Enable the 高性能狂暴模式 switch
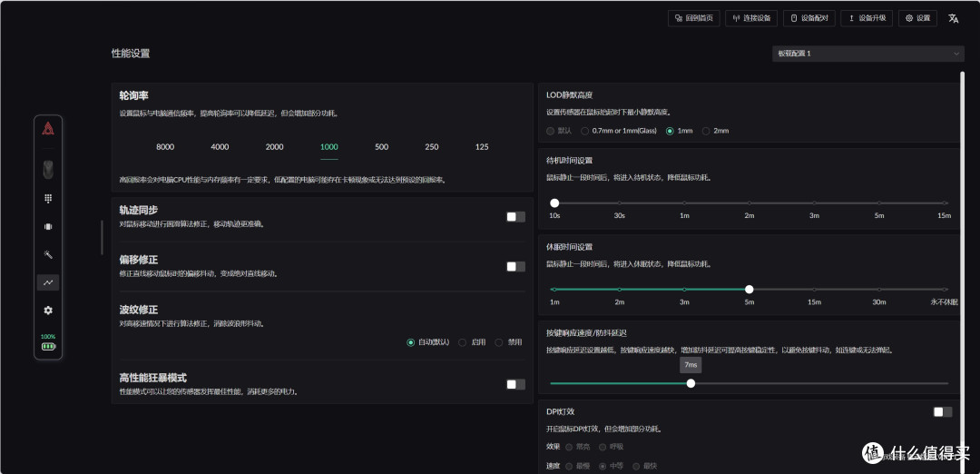Viewport: 980px width, 474px height. (515, 384)
